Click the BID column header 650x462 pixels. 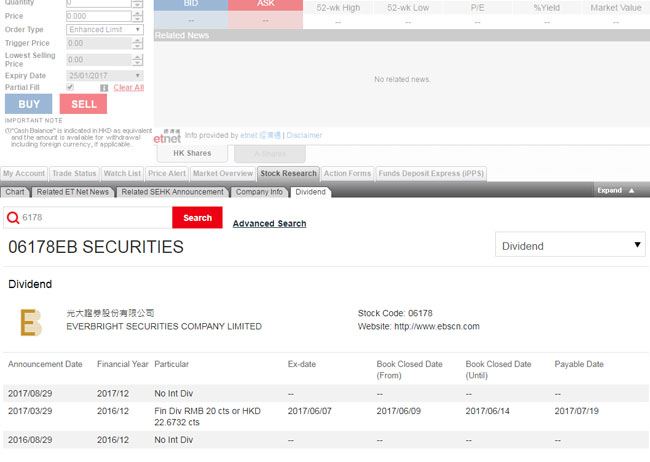[x=191, y=4]
